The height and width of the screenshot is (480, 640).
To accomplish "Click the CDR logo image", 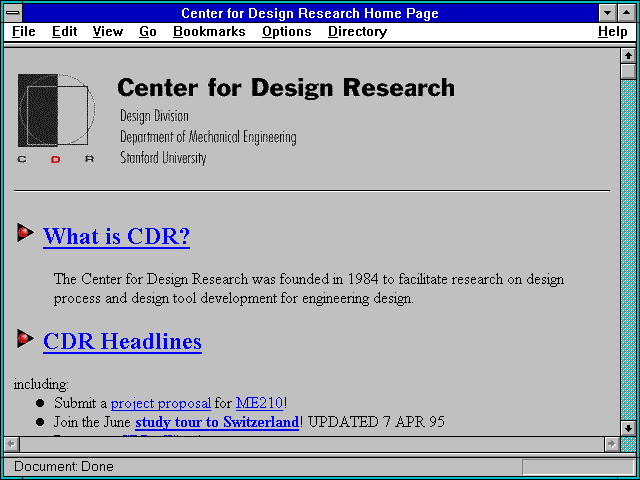I will pos(56,118).
